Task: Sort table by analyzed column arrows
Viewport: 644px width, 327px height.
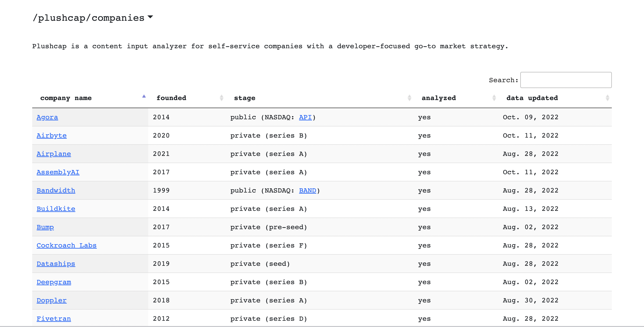Action: 494,98
